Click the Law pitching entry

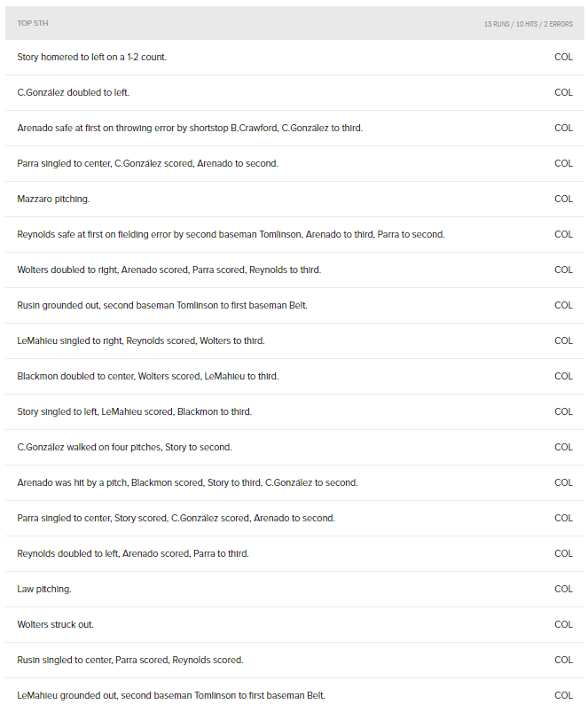click(44, 589)
